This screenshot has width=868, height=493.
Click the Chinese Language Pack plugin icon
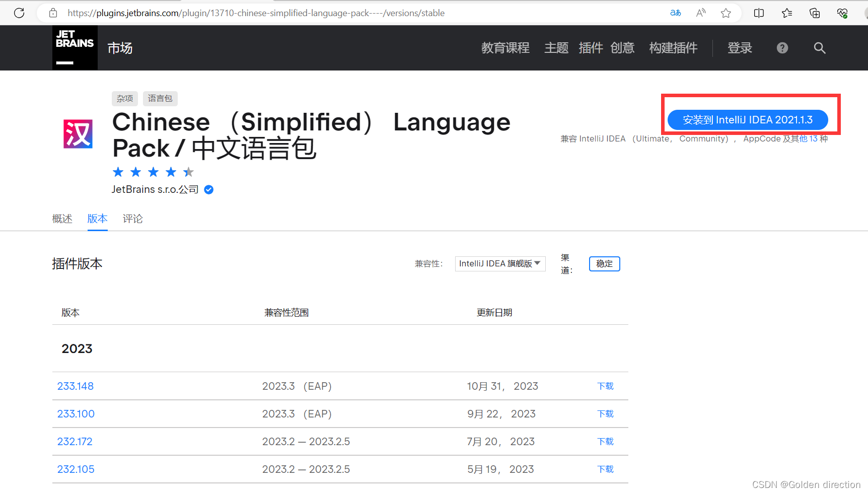[78, 134]
